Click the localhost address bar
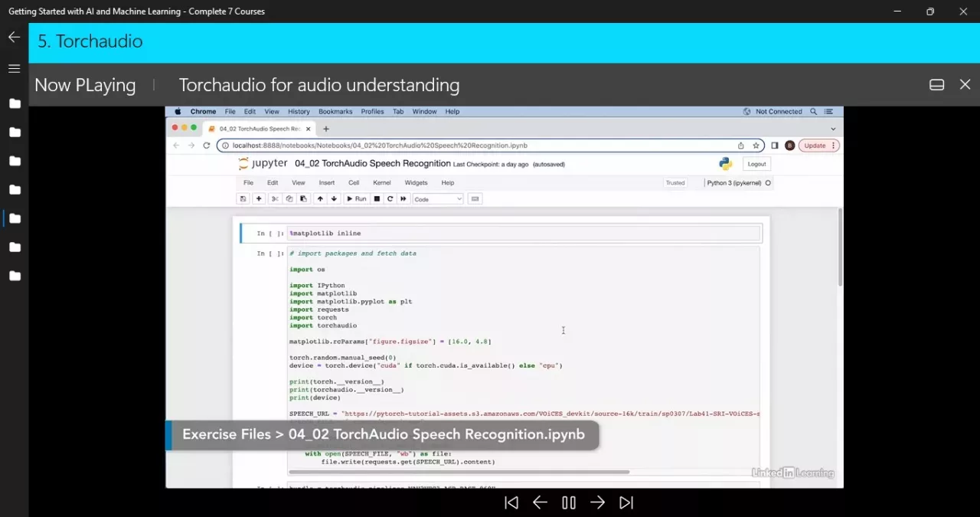Viewport: 980px width, 517px height. point(492,146)
